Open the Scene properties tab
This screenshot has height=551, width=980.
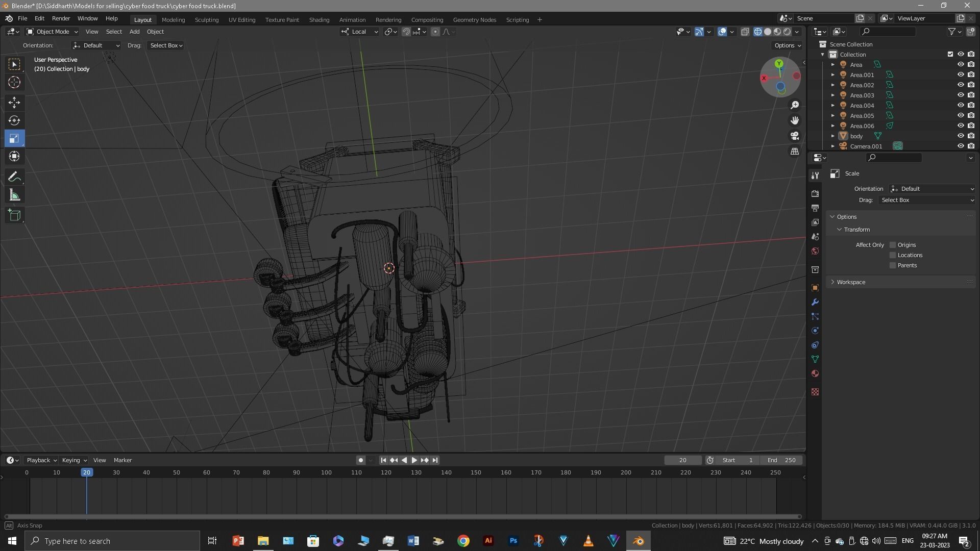(x=815, y=237)
